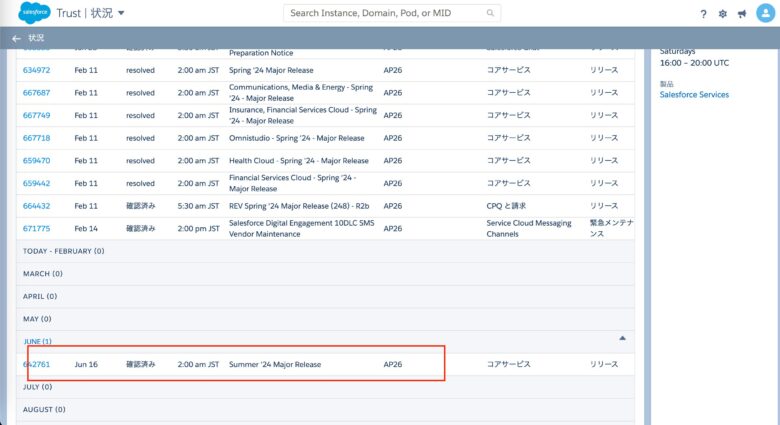Expand the AUGUST (0) section
The height and width of the screenshot is (425, 780).
tap(325, 410)
